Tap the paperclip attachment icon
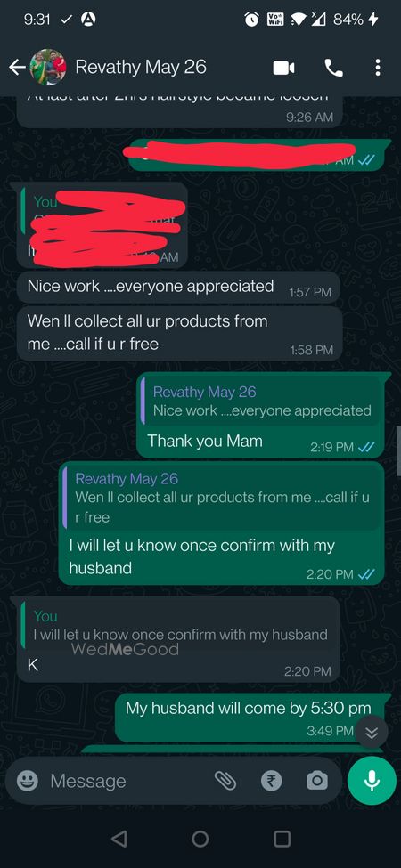 [x=225, y=781]
